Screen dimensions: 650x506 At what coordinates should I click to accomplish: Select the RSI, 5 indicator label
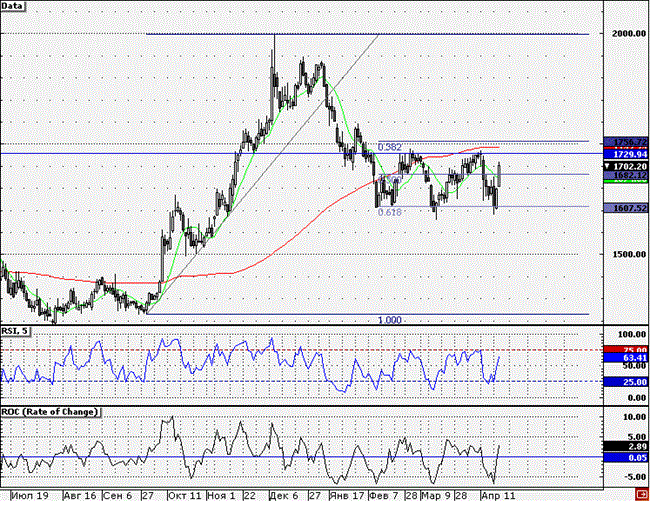(15, 331)
